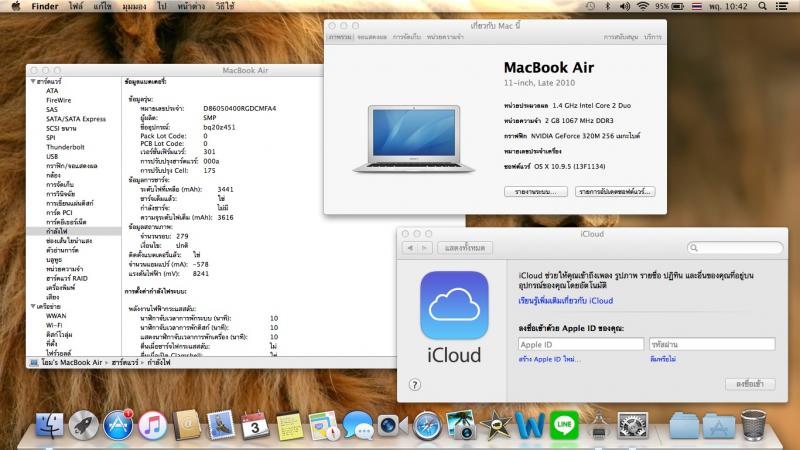Open iMovie star icon in Dock
800x450 pixels.
click(495, 426)
